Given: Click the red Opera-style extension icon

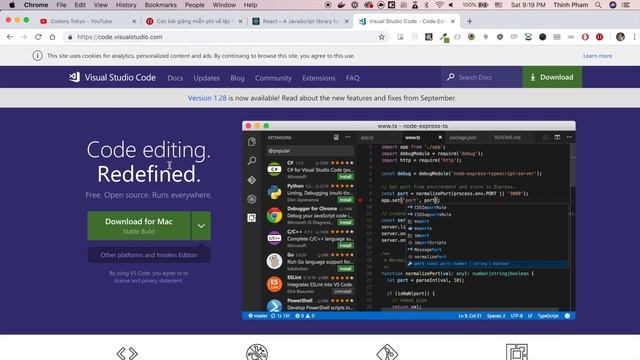Looking at the screenshot, I should pyautogui.click(x=585, y=37).
